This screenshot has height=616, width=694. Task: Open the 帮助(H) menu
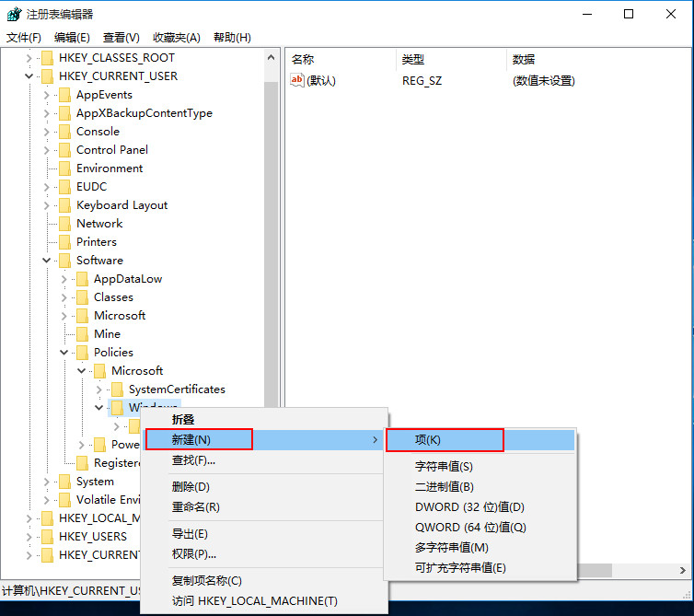(x=232, y=38)
